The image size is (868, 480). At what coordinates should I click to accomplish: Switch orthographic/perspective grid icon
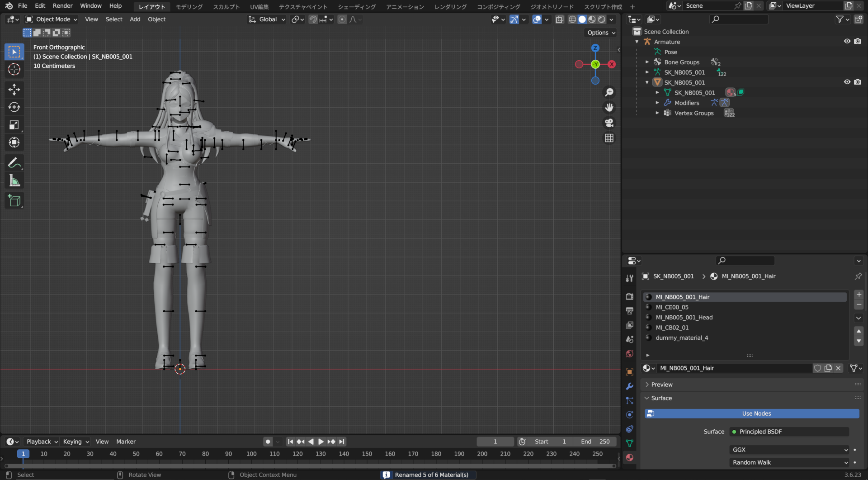(x=609, y=138)
